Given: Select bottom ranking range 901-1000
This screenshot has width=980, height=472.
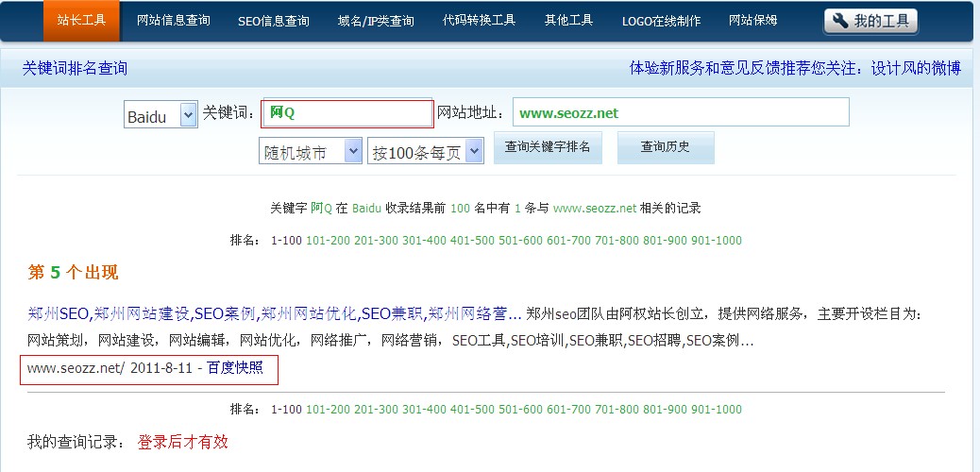Looking at the screenshot, I should [717, 410].
